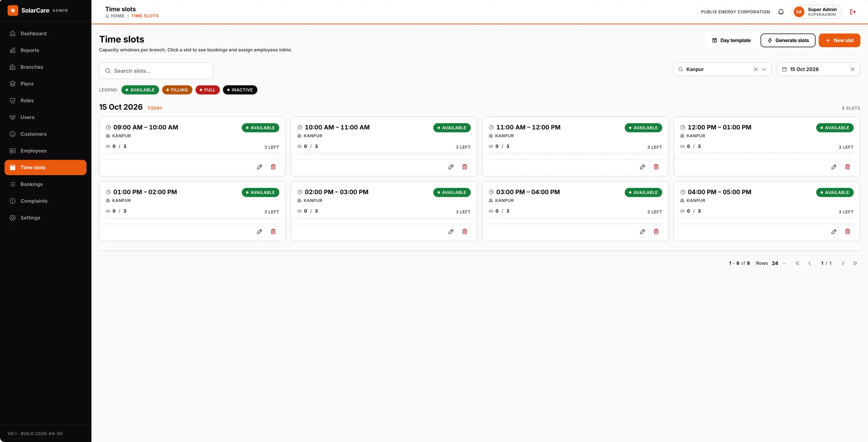Delete the 12:00 PM – 01:00 PM slot
Image resolution: width=868 pixels, height=442 pixels.
847,167
